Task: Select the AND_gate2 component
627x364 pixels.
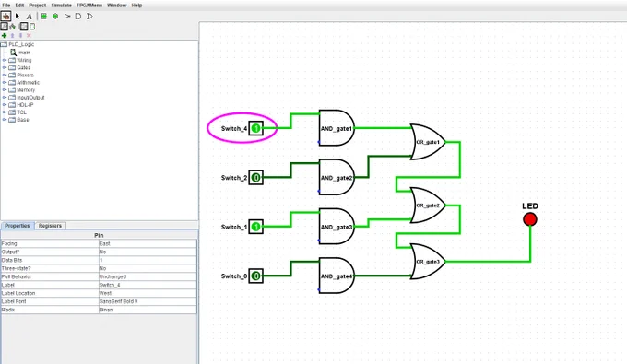Action: tap(337, 178)
